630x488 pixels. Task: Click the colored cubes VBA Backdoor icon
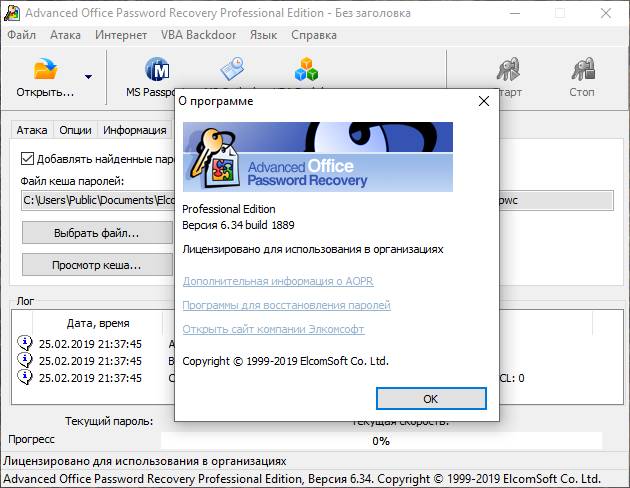coord(306,69)
